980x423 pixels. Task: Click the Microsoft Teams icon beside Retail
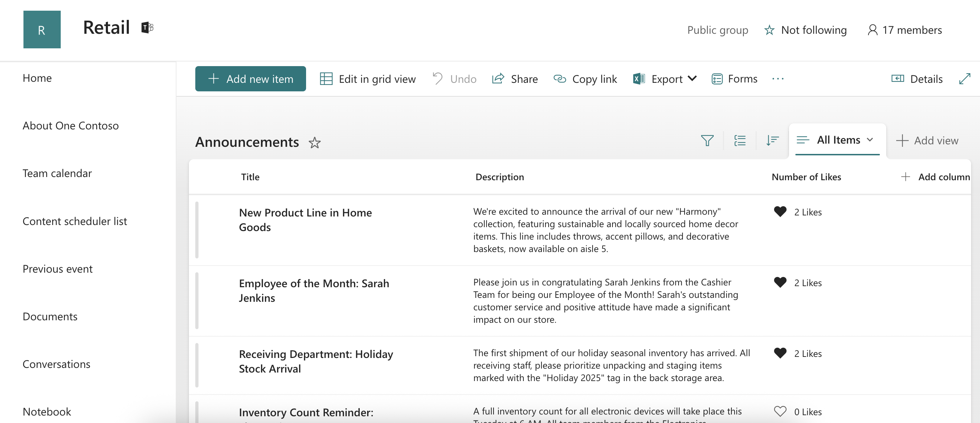coord(147,28)
